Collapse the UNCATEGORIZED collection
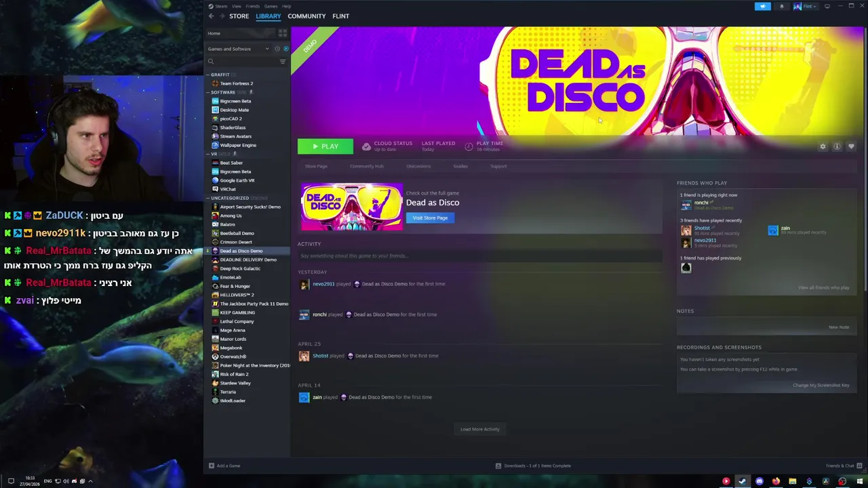 [207, 198]
